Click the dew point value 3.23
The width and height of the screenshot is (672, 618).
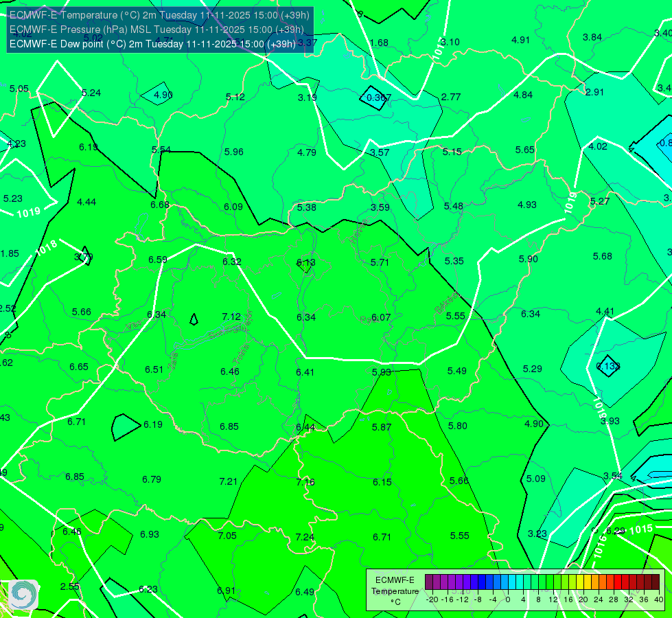pos(537,534)
